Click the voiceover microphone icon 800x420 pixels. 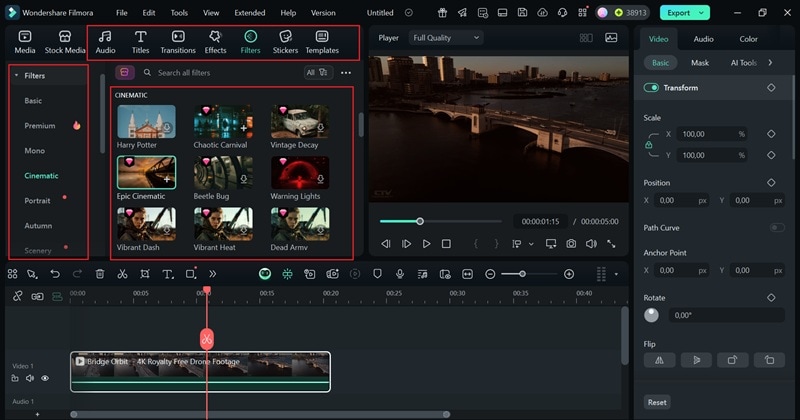pyautogui.click(x=400, y=274)
